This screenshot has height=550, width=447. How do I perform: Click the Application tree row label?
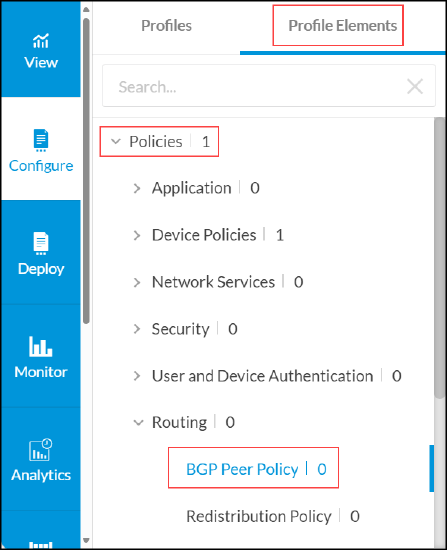tap(192, 188)
